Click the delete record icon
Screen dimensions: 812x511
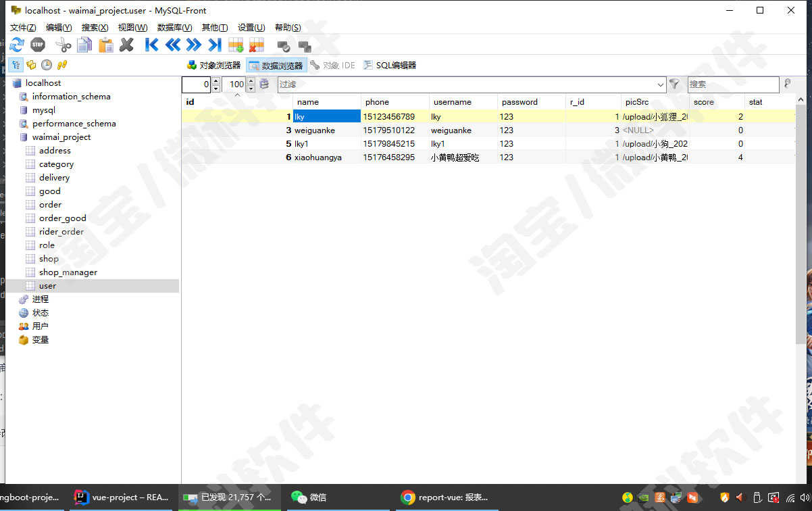(256, 45)
